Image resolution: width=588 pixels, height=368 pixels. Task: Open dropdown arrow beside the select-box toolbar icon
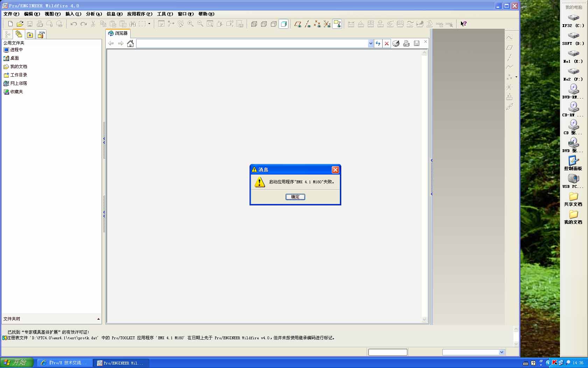149,24
